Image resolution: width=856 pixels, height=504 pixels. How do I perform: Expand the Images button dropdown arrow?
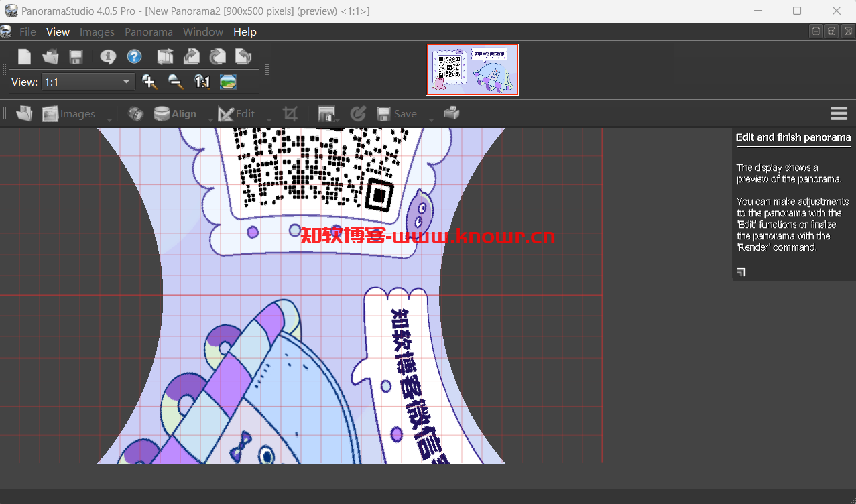(x=109, y=121)
